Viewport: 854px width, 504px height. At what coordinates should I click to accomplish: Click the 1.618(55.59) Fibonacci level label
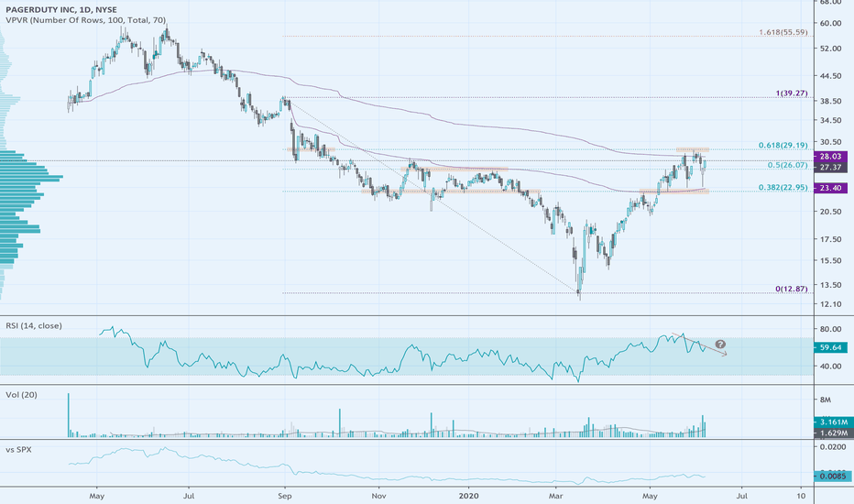click(x=783, y=32)
